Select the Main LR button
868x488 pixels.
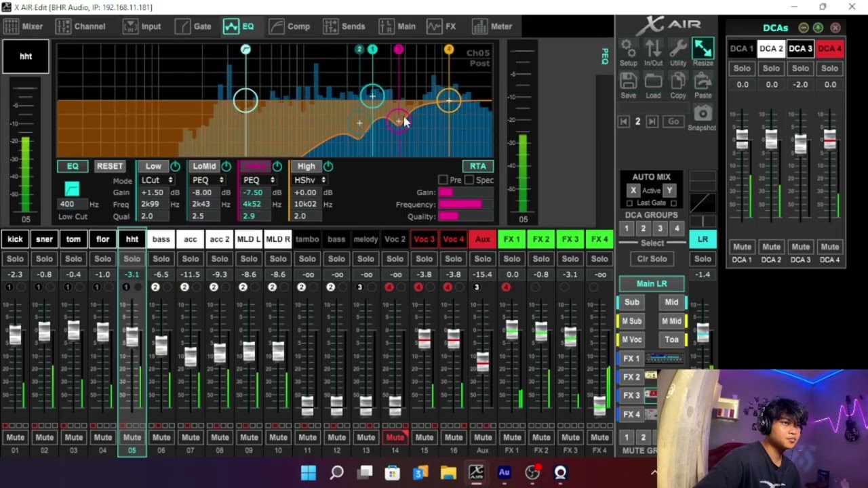click(x=652, y=283)
